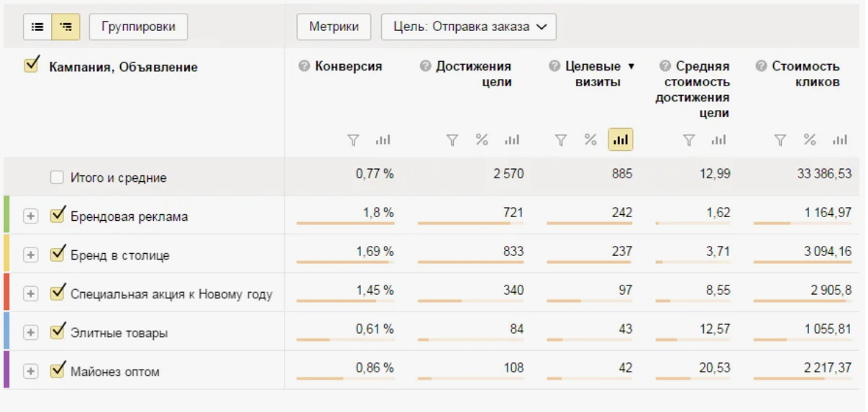The image size is (868, 412).
Task: Click the Метрики button
Action: (x=334, y=27)
